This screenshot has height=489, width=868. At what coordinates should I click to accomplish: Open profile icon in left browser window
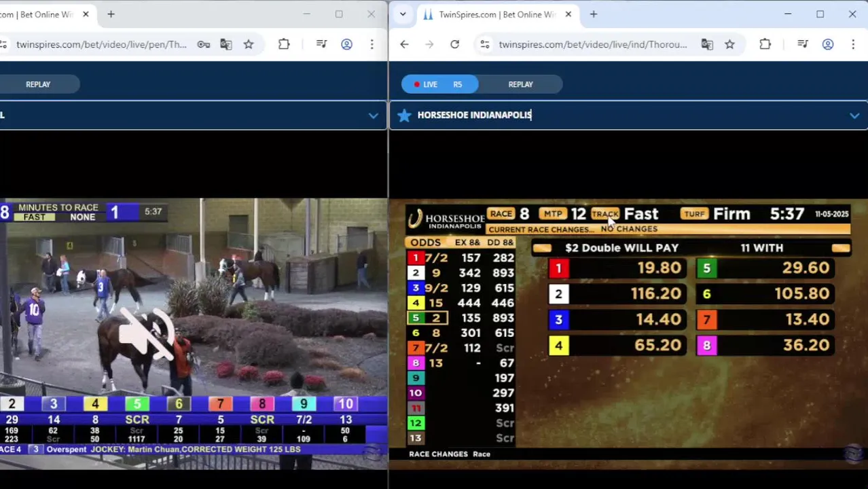(346, 44)
